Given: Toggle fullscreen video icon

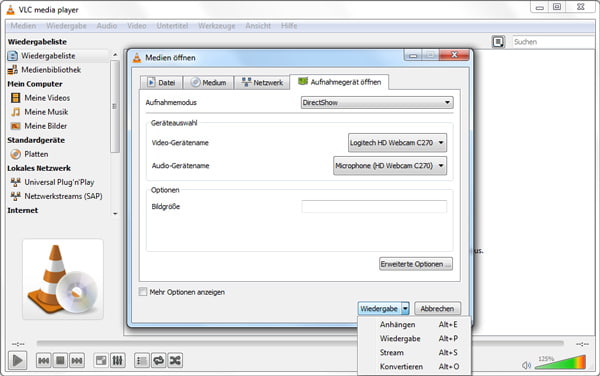Looking at the screenshot, I should [x=101, y=360].
